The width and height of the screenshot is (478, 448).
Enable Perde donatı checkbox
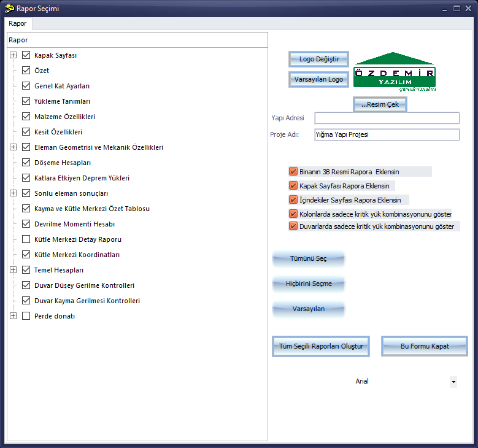[26, 316]
